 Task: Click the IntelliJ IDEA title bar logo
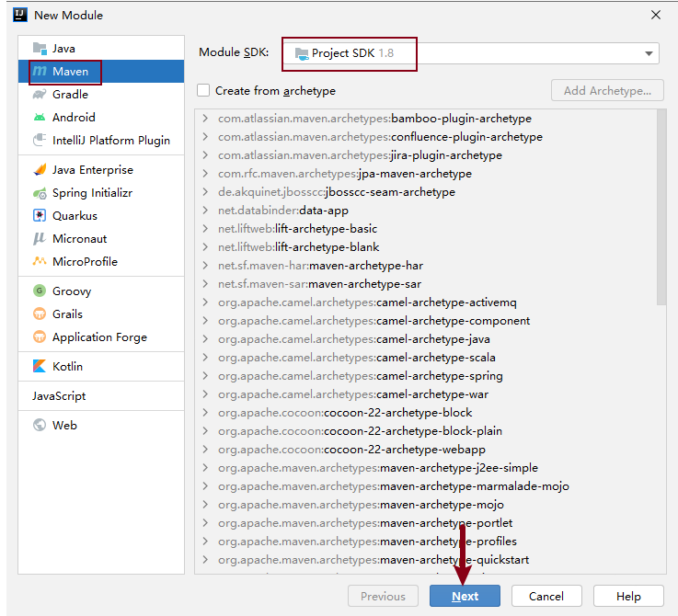tap(20, 15)
